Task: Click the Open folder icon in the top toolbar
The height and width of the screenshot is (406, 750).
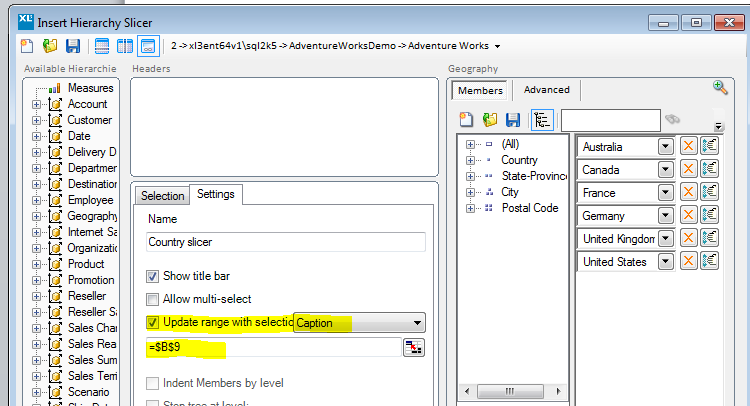Action: [50, 46]
